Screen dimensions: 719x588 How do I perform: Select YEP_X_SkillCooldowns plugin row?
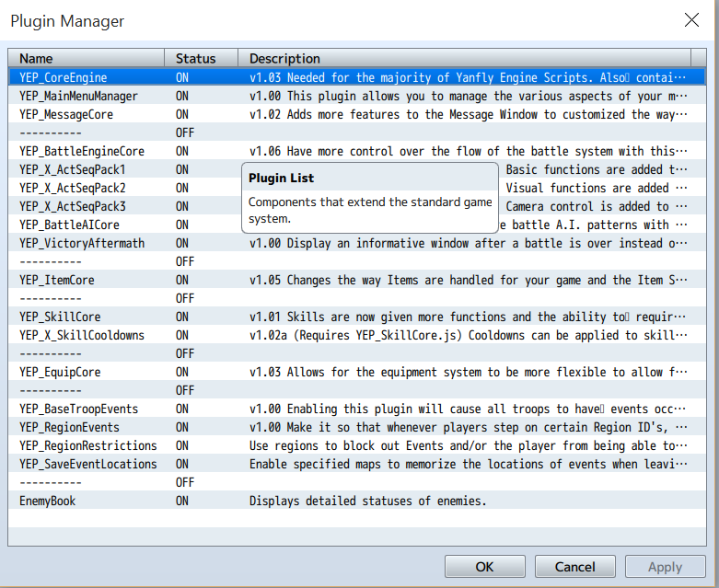[81, 335]
